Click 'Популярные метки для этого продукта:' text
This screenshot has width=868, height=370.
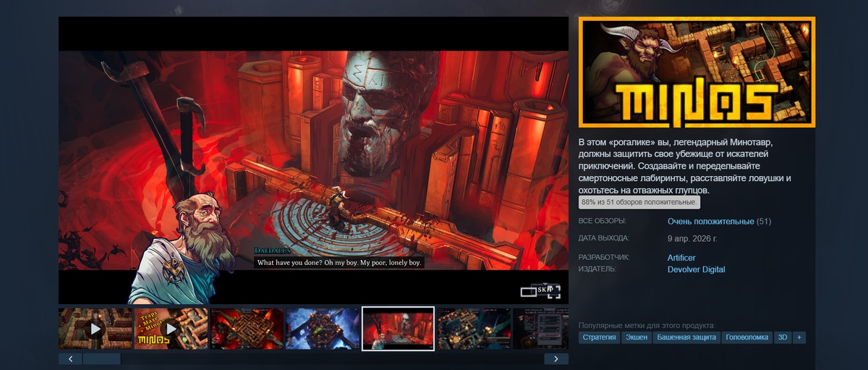tap(647, 326)
